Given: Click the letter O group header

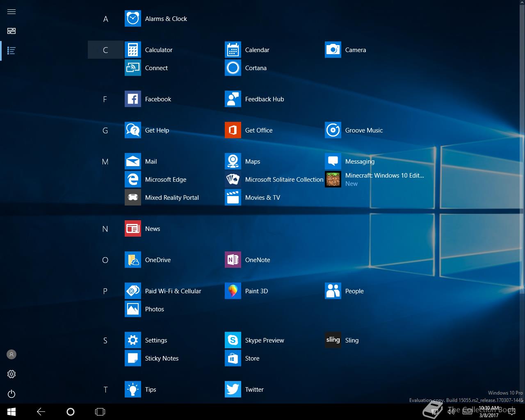Looking at the screenshot, I should point(105,260).
